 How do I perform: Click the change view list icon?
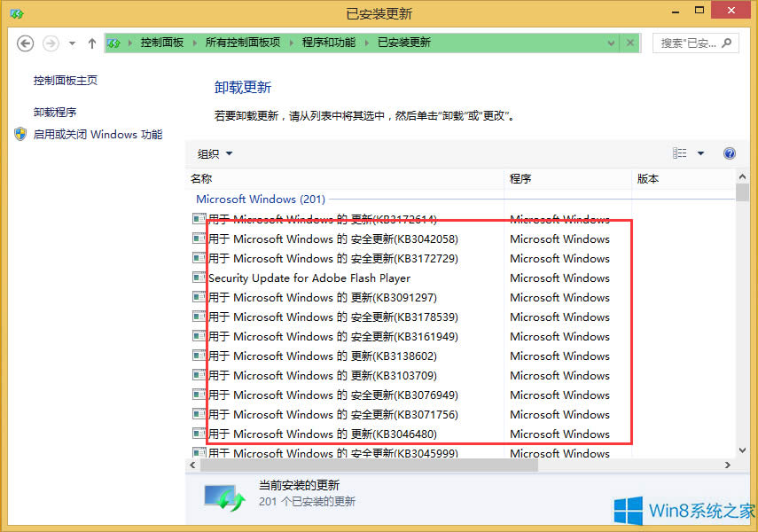(681, 153)
